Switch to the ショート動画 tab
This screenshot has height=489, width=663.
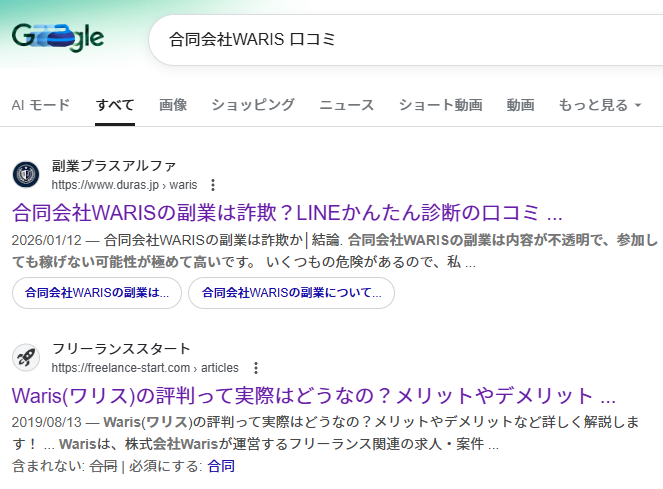pos(441,105)
